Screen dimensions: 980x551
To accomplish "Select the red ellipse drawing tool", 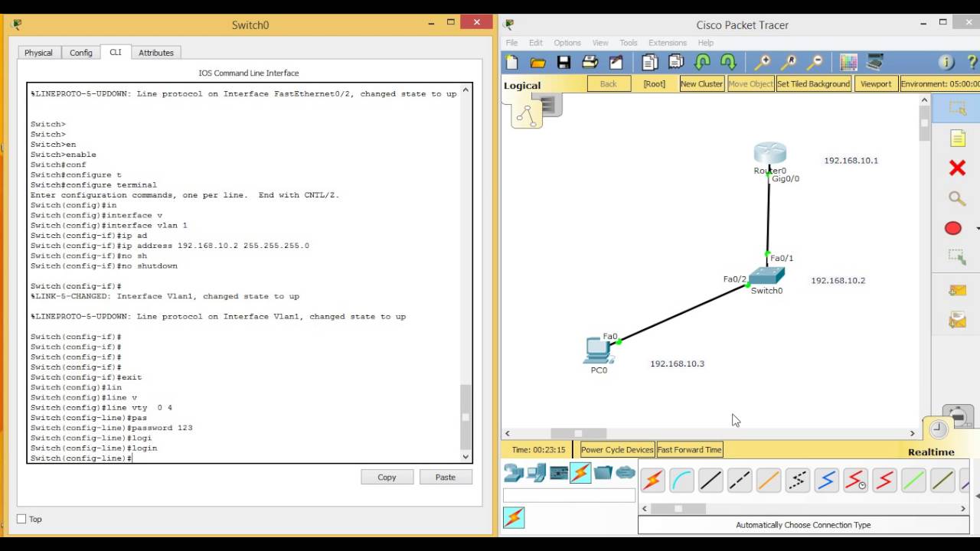I will tap(953, 228).
